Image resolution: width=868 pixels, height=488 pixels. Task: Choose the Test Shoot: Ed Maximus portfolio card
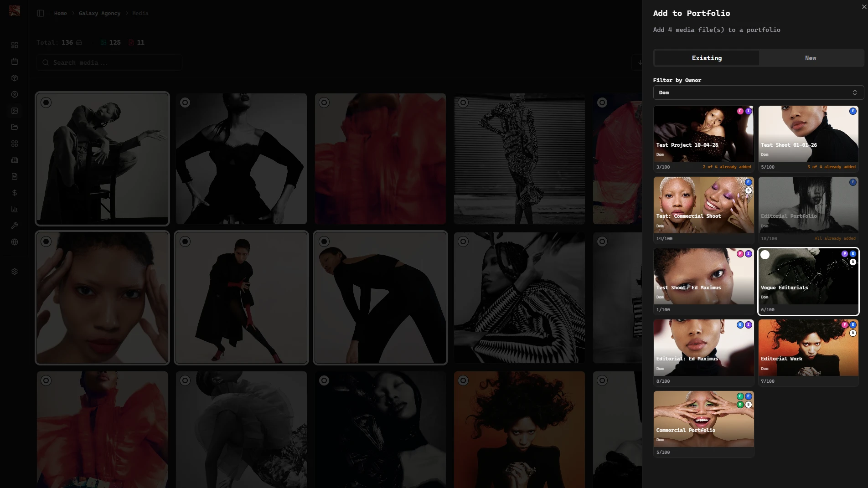pos(703,281)
